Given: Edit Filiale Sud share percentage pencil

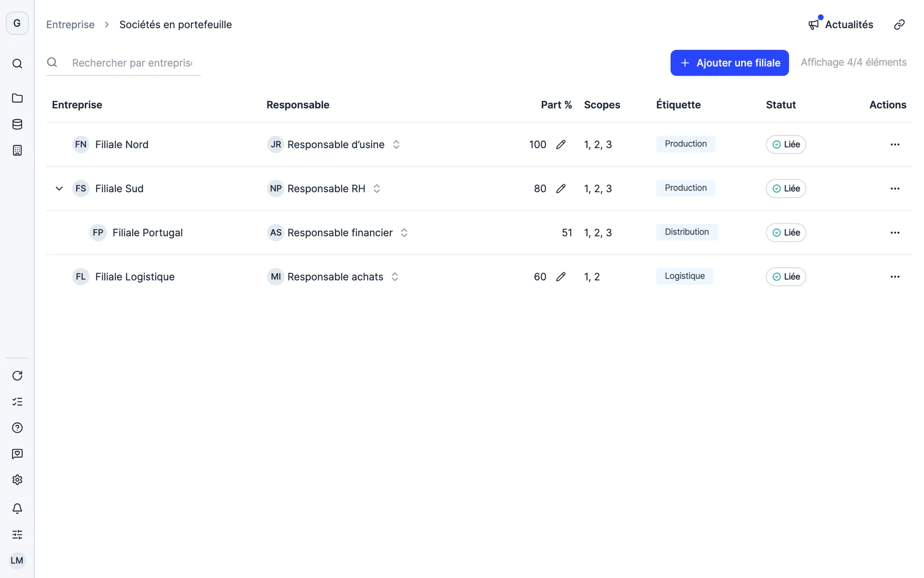Looking at the screenshot, I should pyautogui.click(x=561, y=189).
